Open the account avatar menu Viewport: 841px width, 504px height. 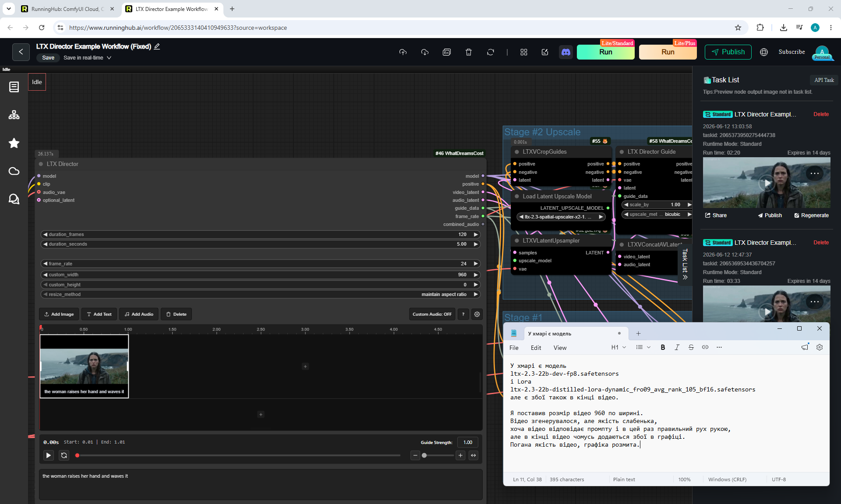822,52
